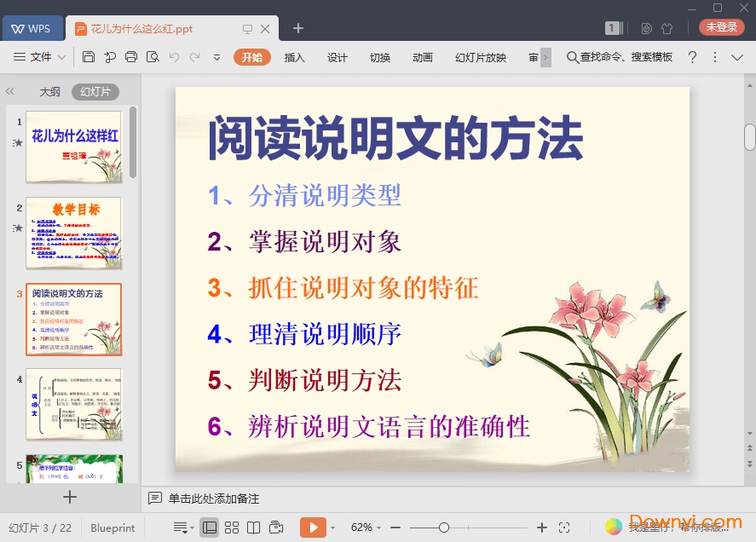This screenshot has height=542, width=756.
Task: Click the Print icon in toolbar
Action: (x=131, y=57)
